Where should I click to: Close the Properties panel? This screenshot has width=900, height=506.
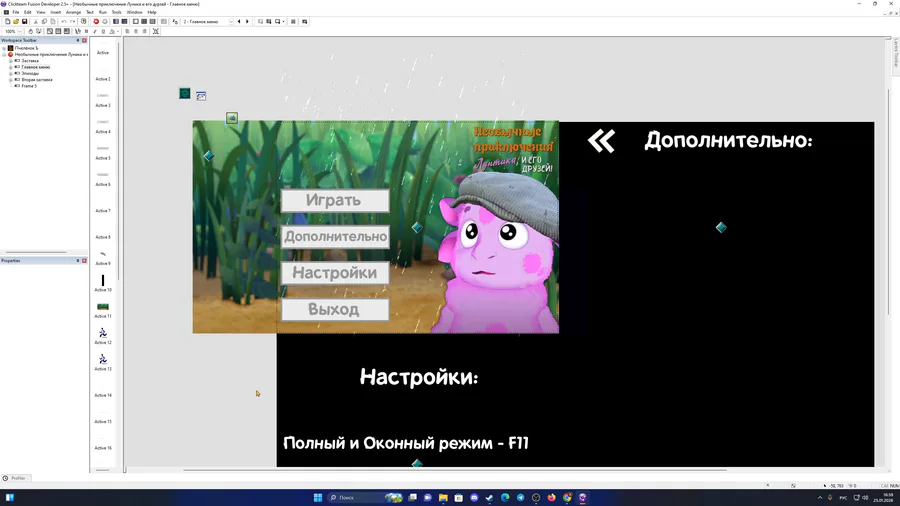pyautogui.click(x=84, y=260)
